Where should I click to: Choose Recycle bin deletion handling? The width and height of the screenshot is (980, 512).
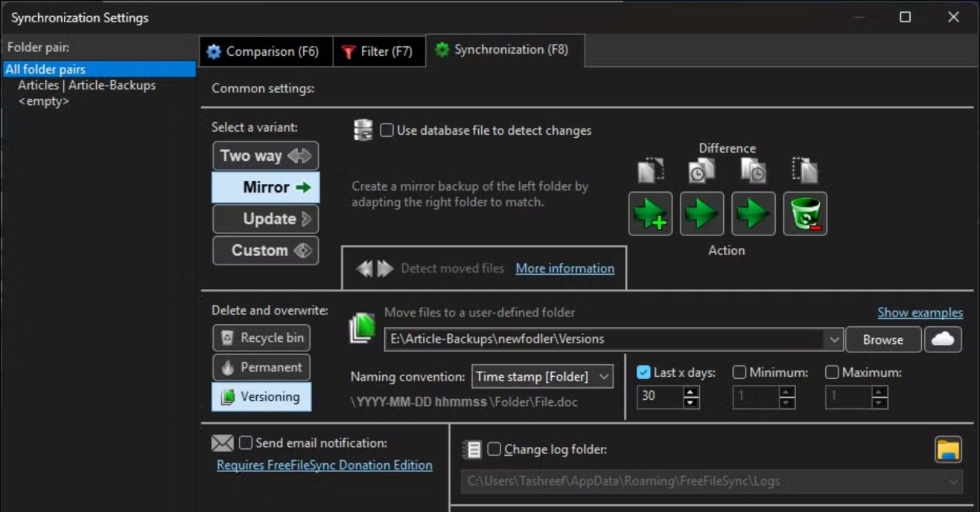click(261, 338)
